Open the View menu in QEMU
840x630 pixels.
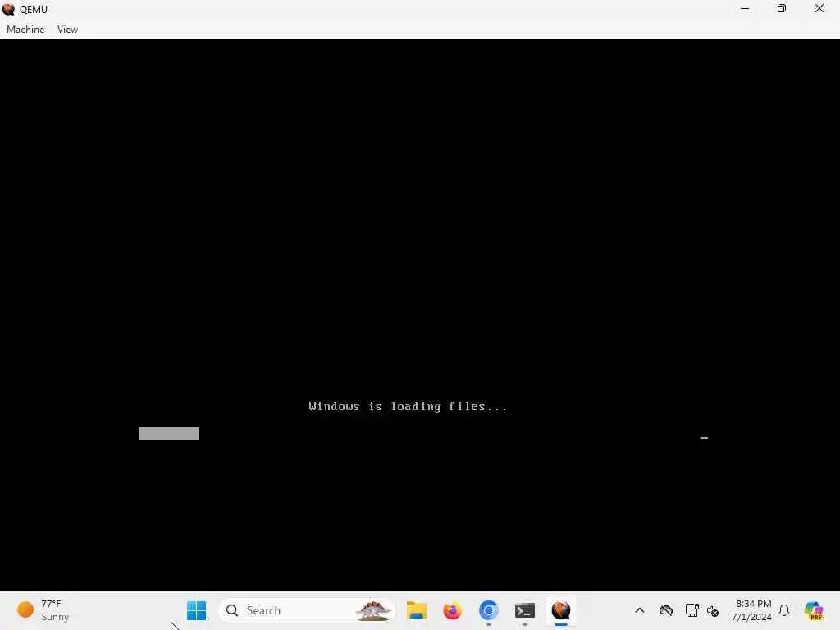(67, 30)
